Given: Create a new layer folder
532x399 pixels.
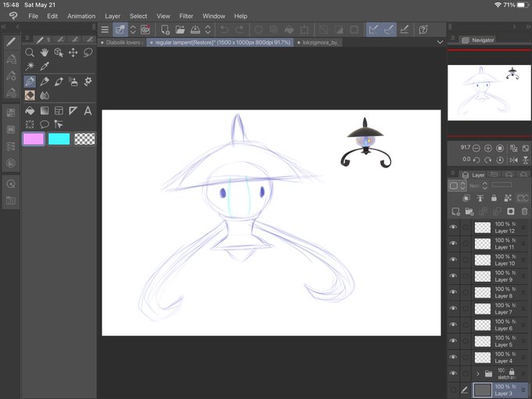Looking at the screenshot, I should [x=469, y=211].
